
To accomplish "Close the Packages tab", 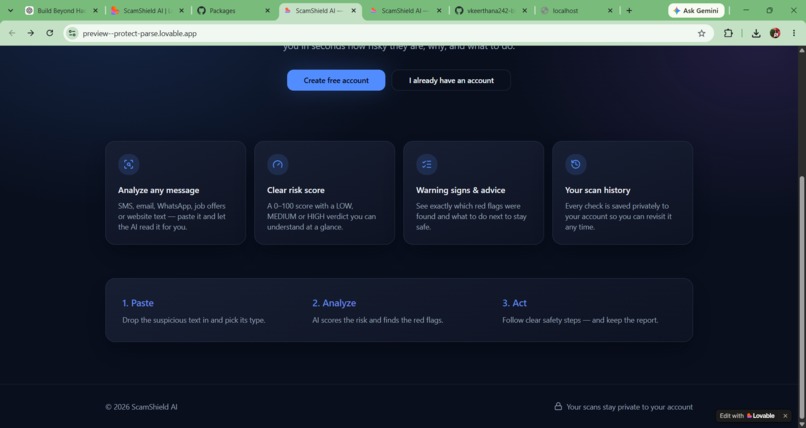I will coord(267,10).
